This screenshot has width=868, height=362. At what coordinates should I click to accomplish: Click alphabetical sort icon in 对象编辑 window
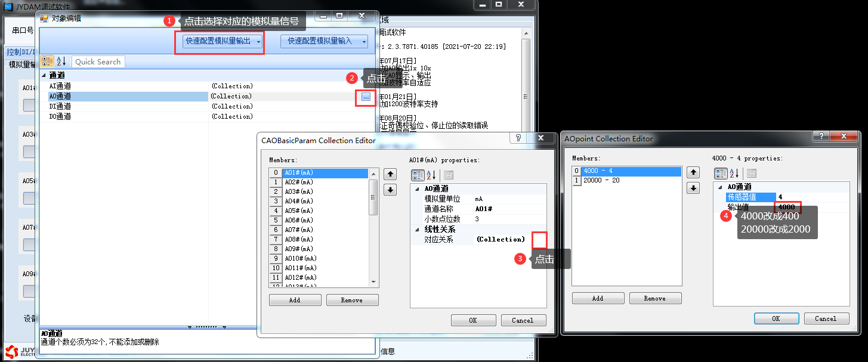[x=61, y=61]
